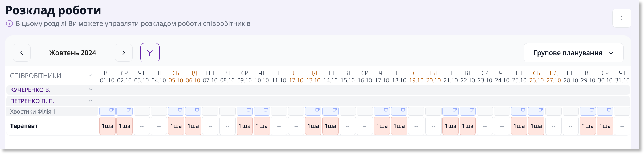Viewport: 644px width, 154px height.
Task: Advance to next month with right arrow
Action: (x=124, y=53)
